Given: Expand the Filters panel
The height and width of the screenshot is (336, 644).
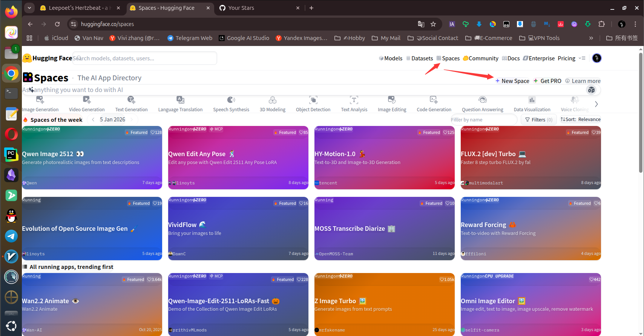Looking at the screenshot, I should pos(538,120).
